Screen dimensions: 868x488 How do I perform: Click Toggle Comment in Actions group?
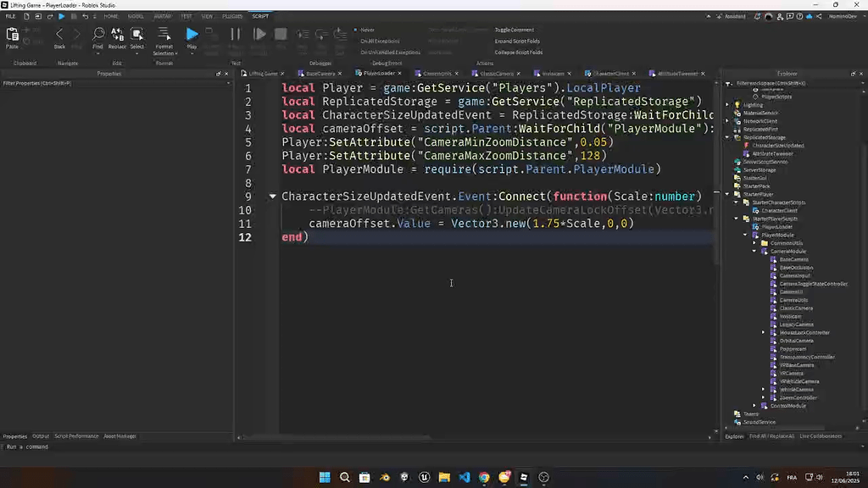515,30
